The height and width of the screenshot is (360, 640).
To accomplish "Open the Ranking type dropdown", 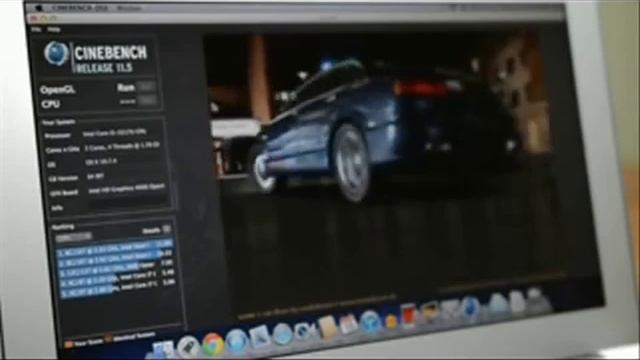I will click(73, 237).
